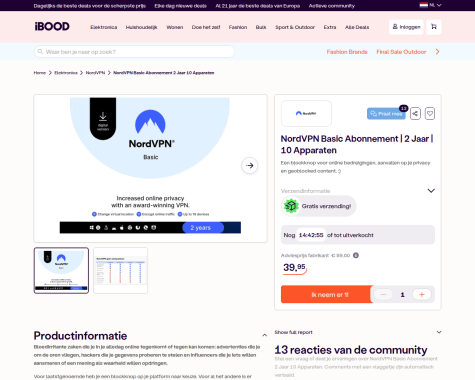Viewport: 475px width, 380px height.
Task: Click the NordVPN brand logo box
Action: click(306, 113)
